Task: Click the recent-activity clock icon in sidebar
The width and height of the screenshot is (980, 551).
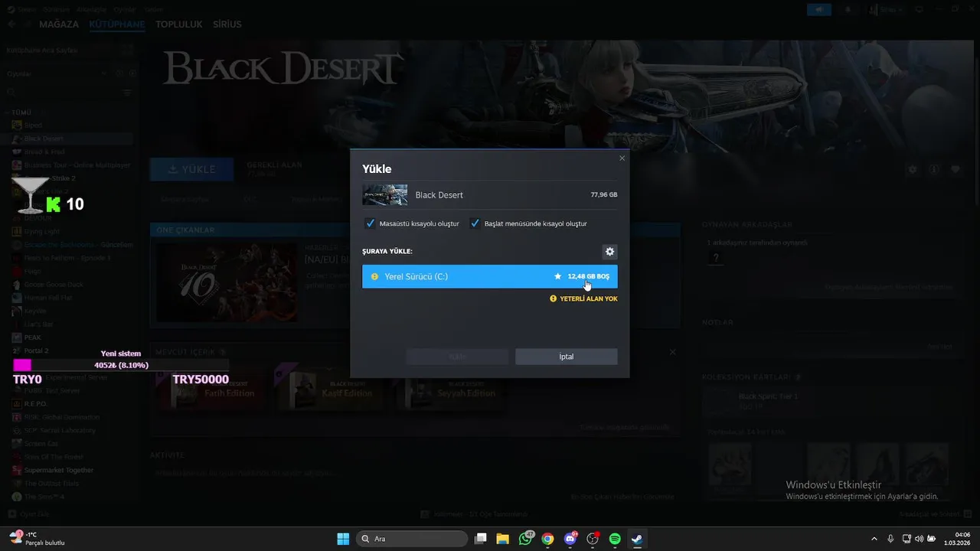Action: point(120,73)
